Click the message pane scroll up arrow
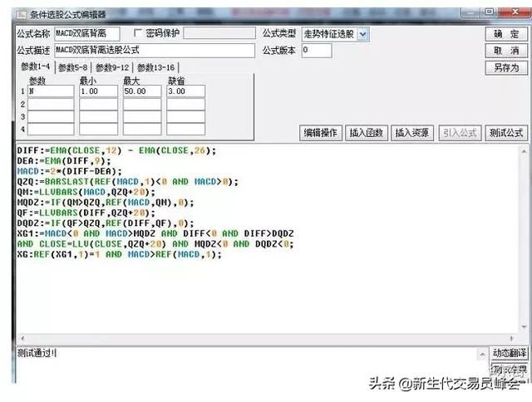532x402 pixels. click(x=482, y=354)
